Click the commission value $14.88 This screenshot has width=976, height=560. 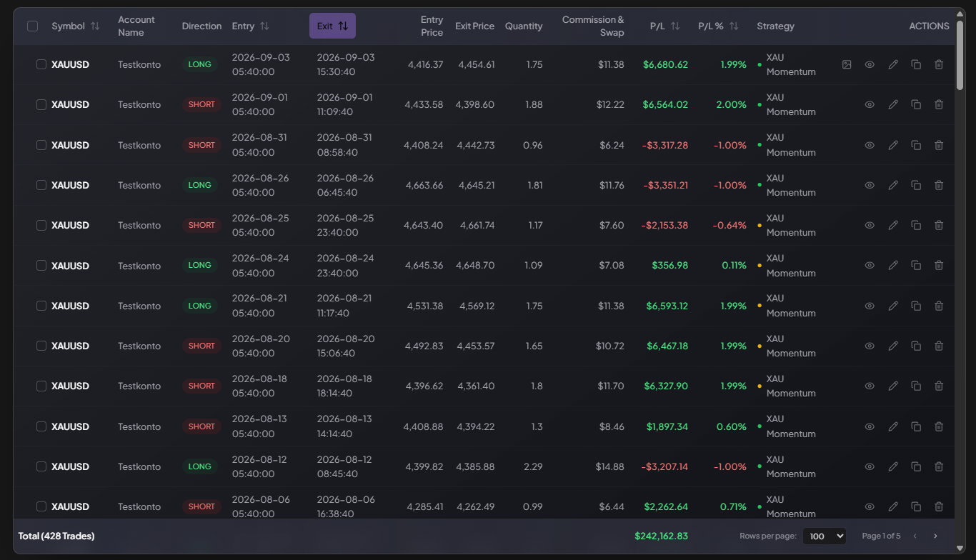click(610, 466)
